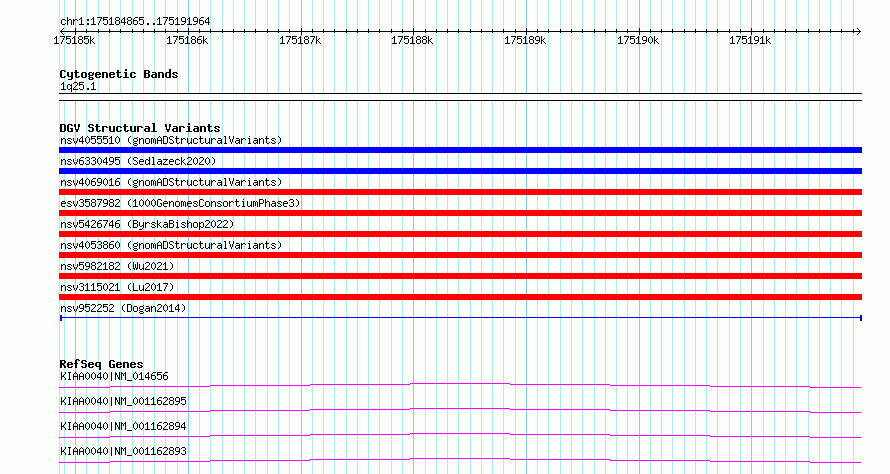Image resolution: width=890 pixels, height=474 pixels.
Task: Click the chr1:175184865..175191964 coordinate label
Action: [x=135, y=21]
